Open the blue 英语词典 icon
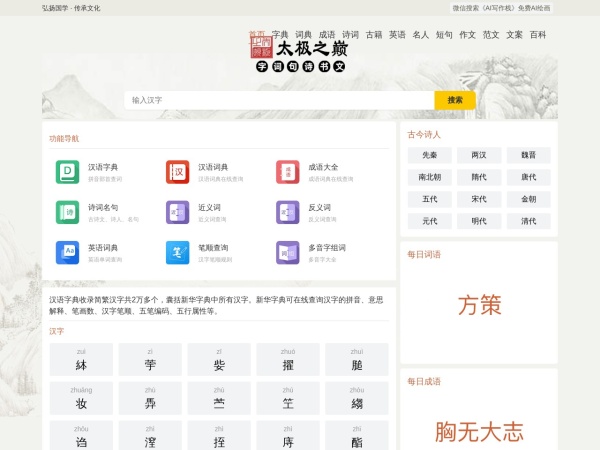 pos(67,252)
